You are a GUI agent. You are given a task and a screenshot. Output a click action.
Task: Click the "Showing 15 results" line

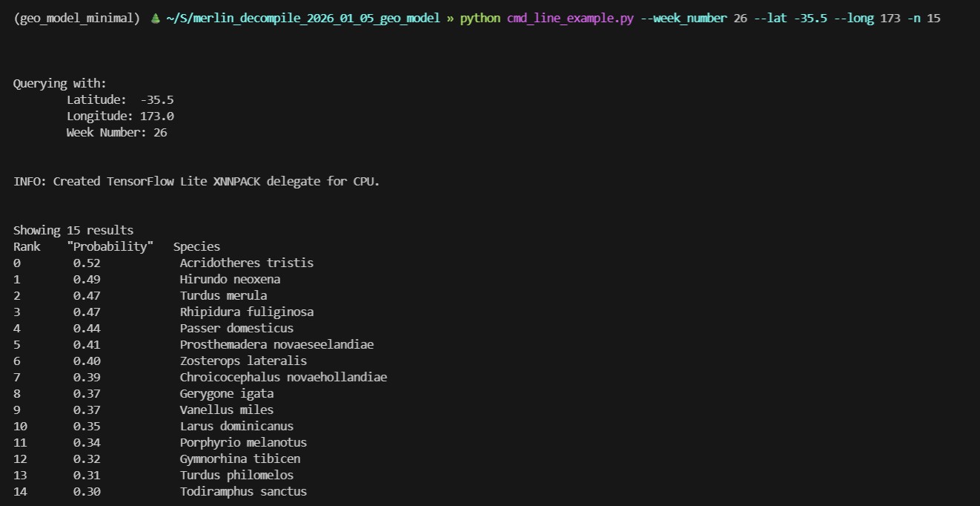[73, 230]
